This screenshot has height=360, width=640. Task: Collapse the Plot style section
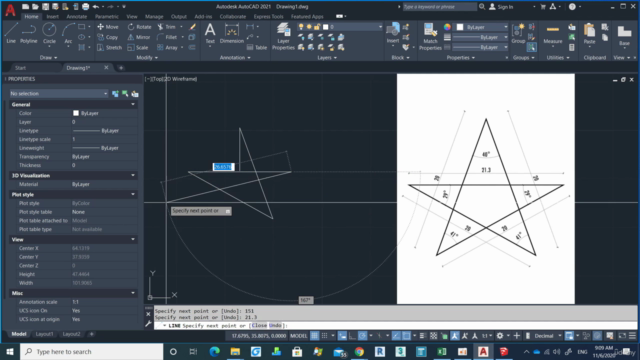(133, 194)
